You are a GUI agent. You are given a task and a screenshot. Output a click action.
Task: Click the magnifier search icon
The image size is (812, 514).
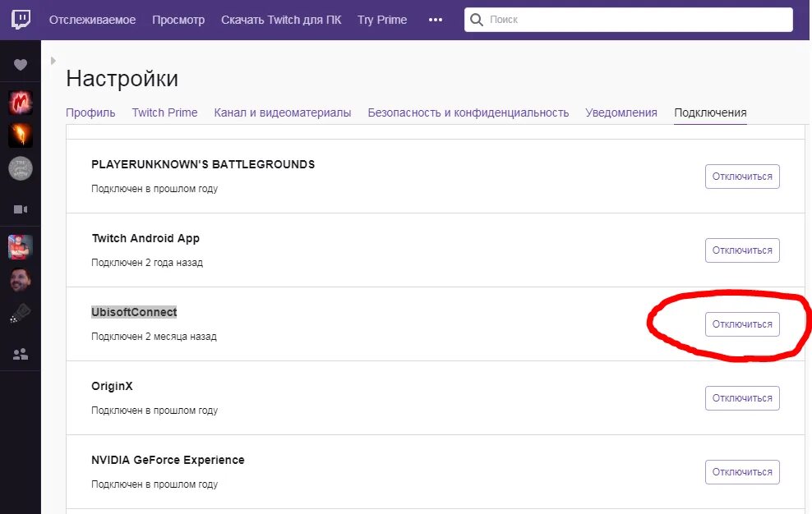coord(477,20)
